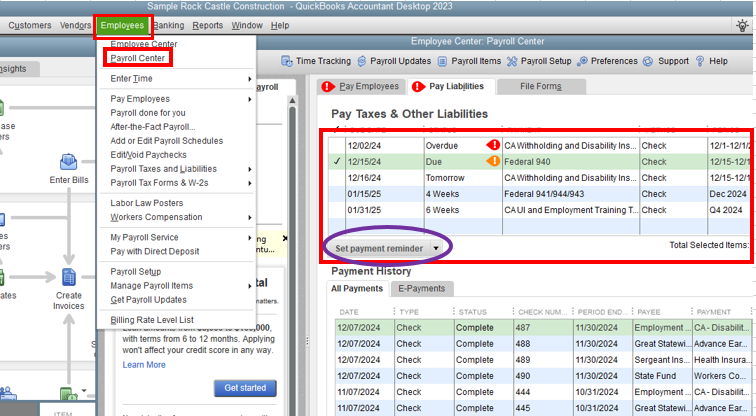The height and width of the screenshot is (416, 756).
Task: Choose Billing Rate Level List
Action: (x=152, y=320)
